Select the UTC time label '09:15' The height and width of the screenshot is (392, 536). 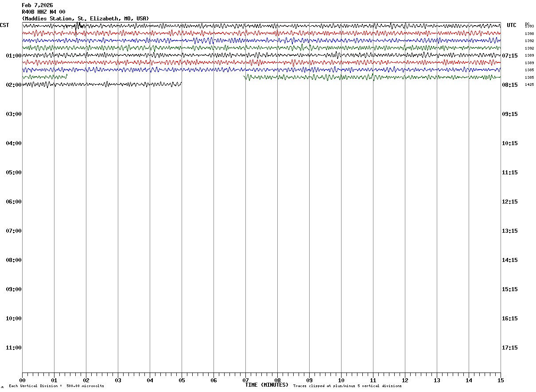[510, 114]
